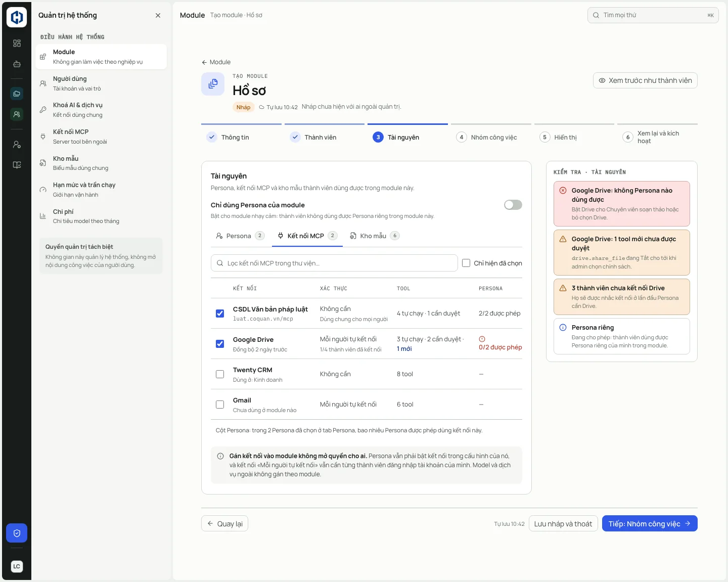Follow the back link to Module
This screenshot has height=582, width=728.
pyautogui.click(x=216, y=62)
